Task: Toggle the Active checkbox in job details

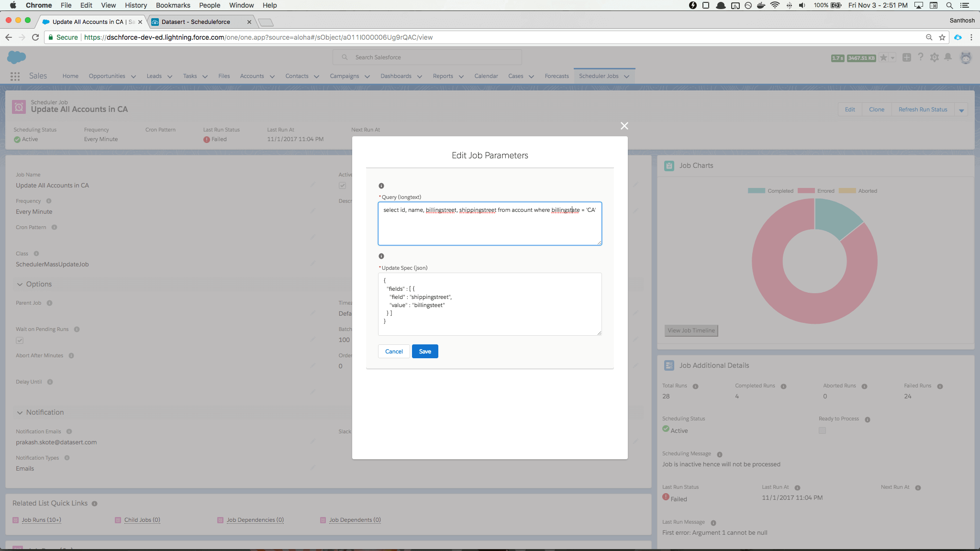Action: pyautogui.click(x=343, y=186)
